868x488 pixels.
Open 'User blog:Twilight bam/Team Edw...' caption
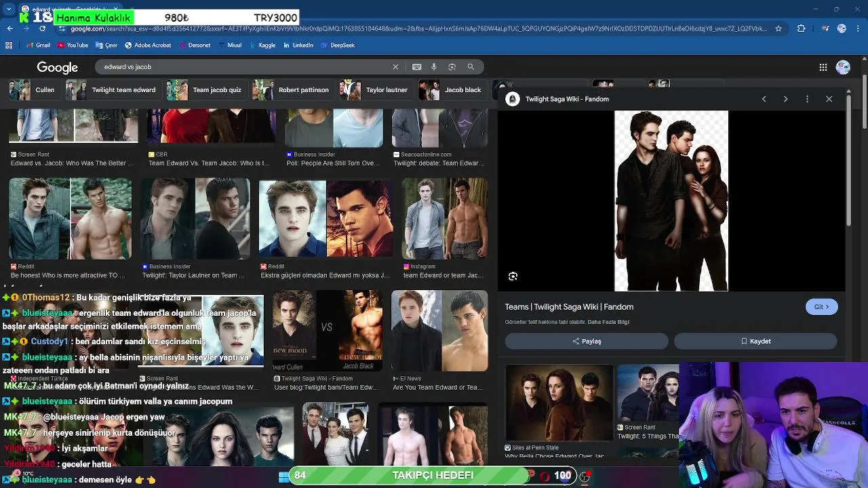pyautogui.click(x=326, y=388)
